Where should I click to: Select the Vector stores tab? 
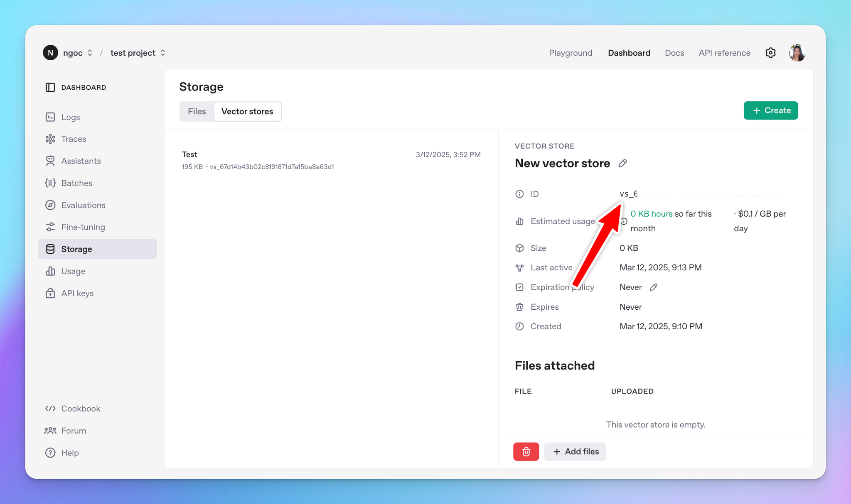[x=247, y=111]
